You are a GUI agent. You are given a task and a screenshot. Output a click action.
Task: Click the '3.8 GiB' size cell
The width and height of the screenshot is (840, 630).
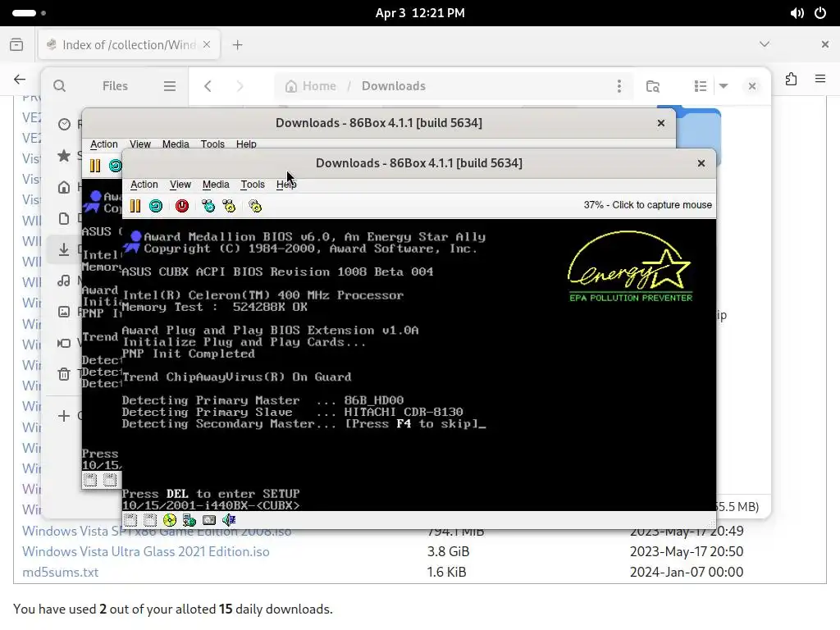[448, 551]
